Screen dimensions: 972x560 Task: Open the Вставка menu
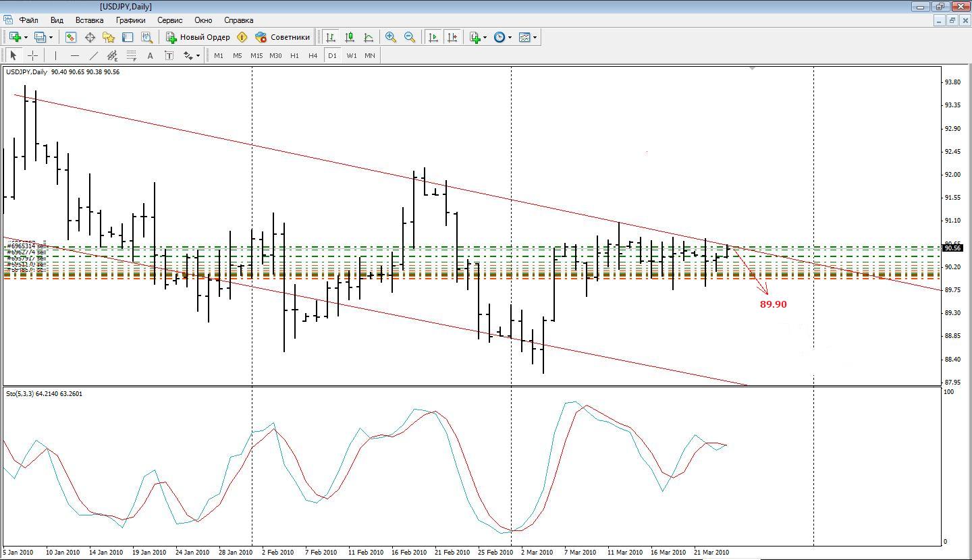pyautogui.click(x=90, y=20)
